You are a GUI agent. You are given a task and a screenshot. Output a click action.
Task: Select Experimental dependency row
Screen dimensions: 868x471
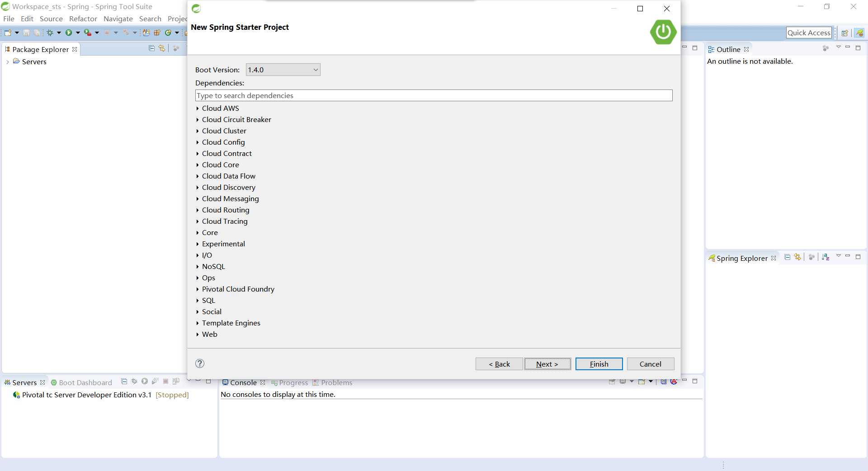point(223,244)
